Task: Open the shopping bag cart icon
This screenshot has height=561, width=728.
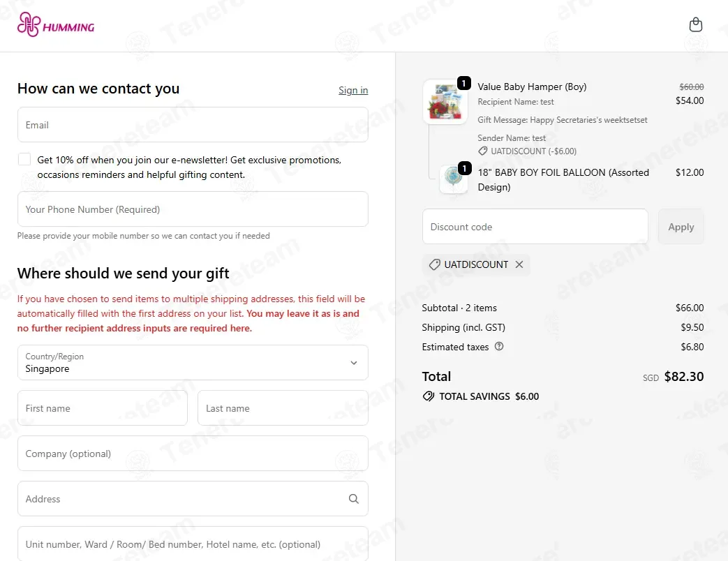Action: (x=695, y=24)
